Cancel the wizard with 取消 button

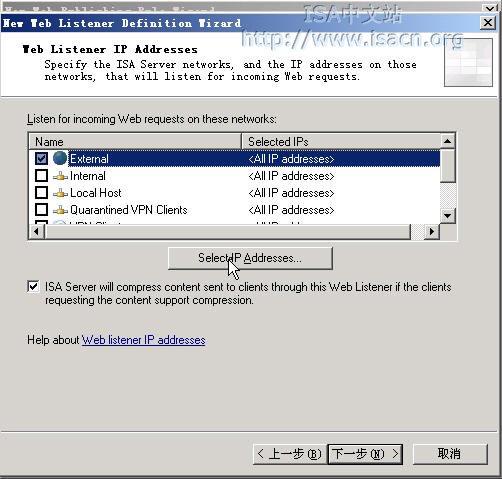450,454
